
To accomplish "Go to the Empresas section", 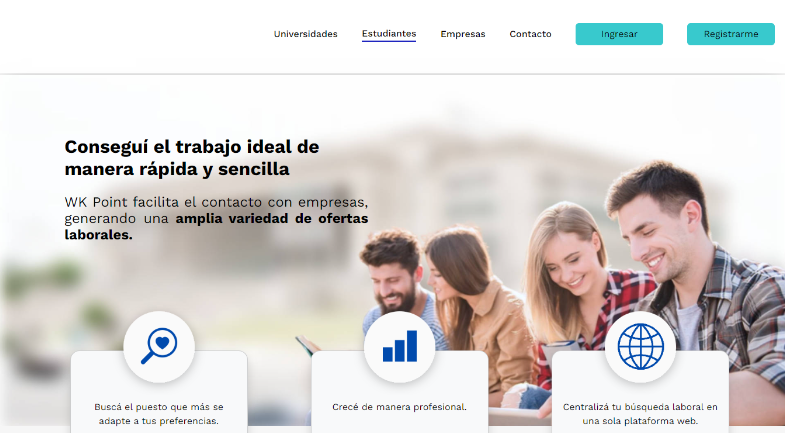I will [463, 34].
